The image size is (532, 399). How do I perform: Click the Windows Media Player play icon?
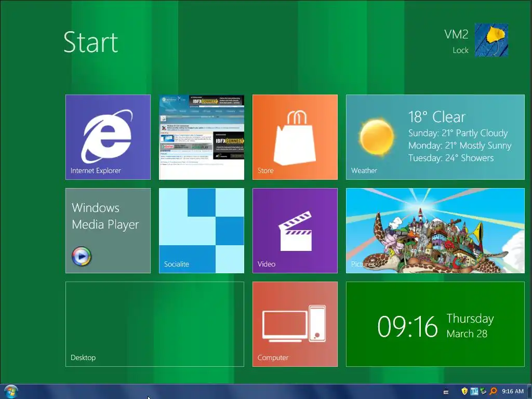[x=82, y=256]
